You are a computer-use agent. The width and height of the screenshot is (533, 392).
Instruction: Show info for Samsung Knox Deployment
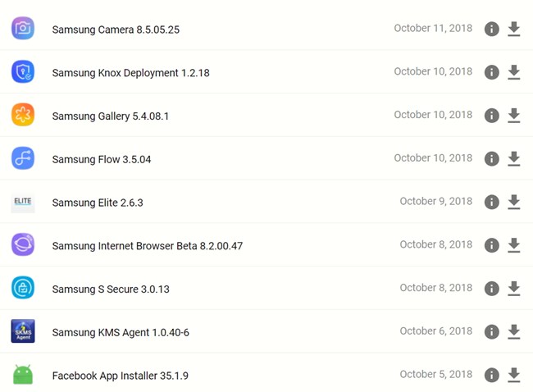[491, 72]
